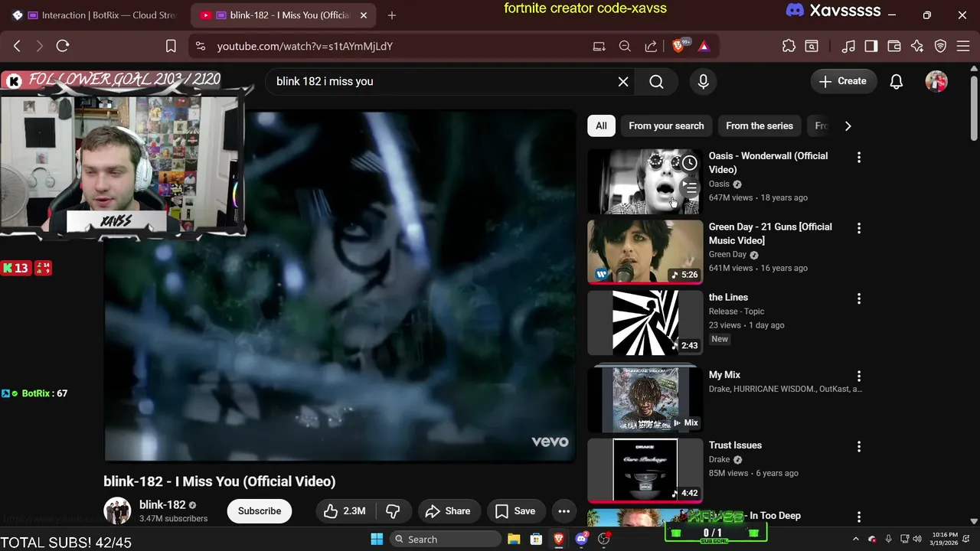The width and height of the screenshot is (980, 551).
Task: Open the My Mix playlist thumbnail
Action: click(645, 399)
